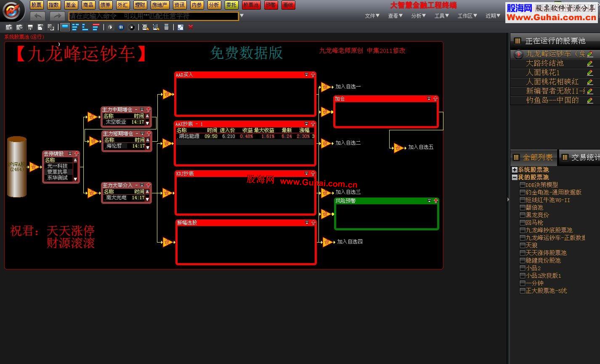The height and width of the screenshot is (364, 600).
Task: Edit 九龙峰运钞车 running pool via pencil icon
Action: coord(590,54)
